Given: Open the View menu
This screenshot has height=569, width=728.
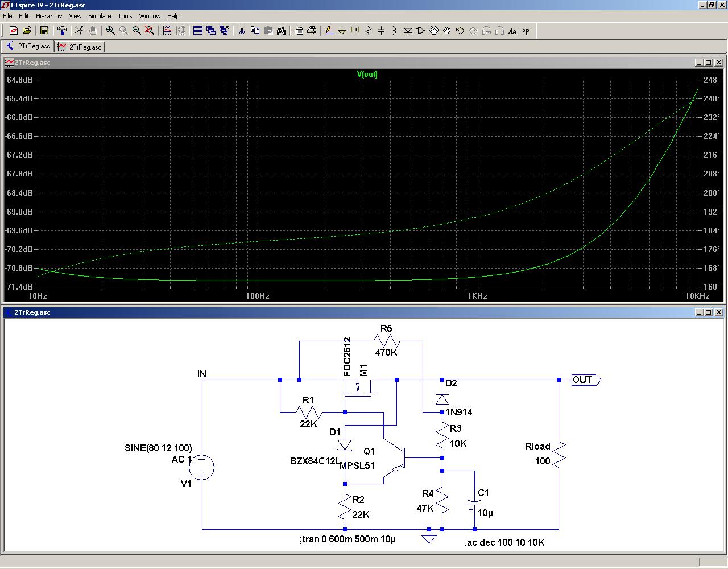Looking at the screenshot, I should click(x=75, y=16).
